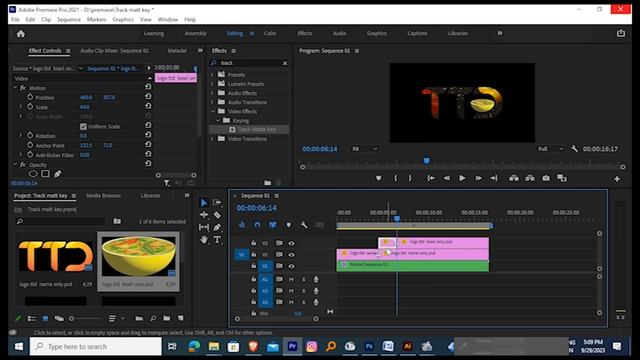
Task: Select the Pen tool in tools panel
Action: (217, 227)
